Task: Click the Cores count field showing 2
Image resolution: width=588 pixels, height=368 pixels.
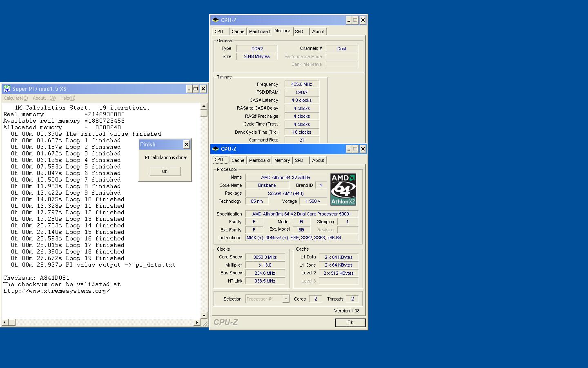Action: 315,299
